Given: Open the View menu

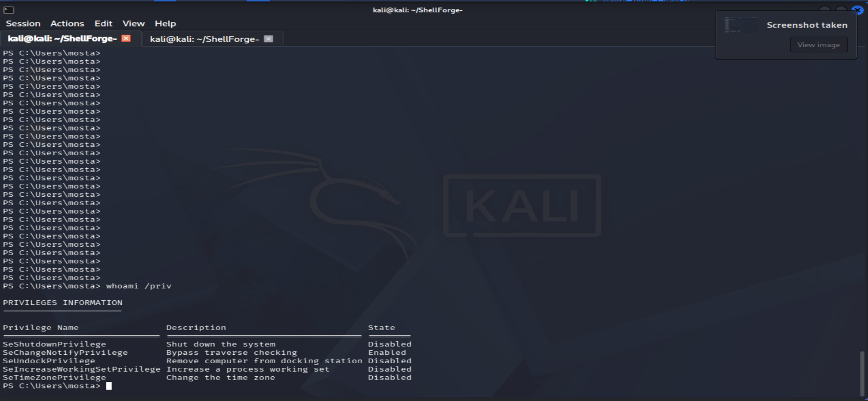Looking at the screenshot, I should [x=133, y=23].
